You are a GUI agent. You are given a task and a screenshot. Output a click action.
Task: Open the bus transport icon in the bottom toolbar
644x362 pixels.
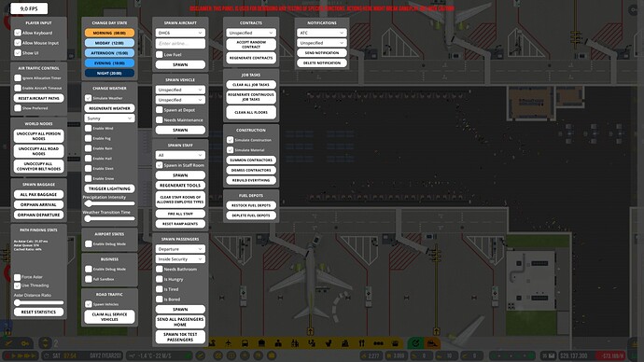click(x=245, y=343)
